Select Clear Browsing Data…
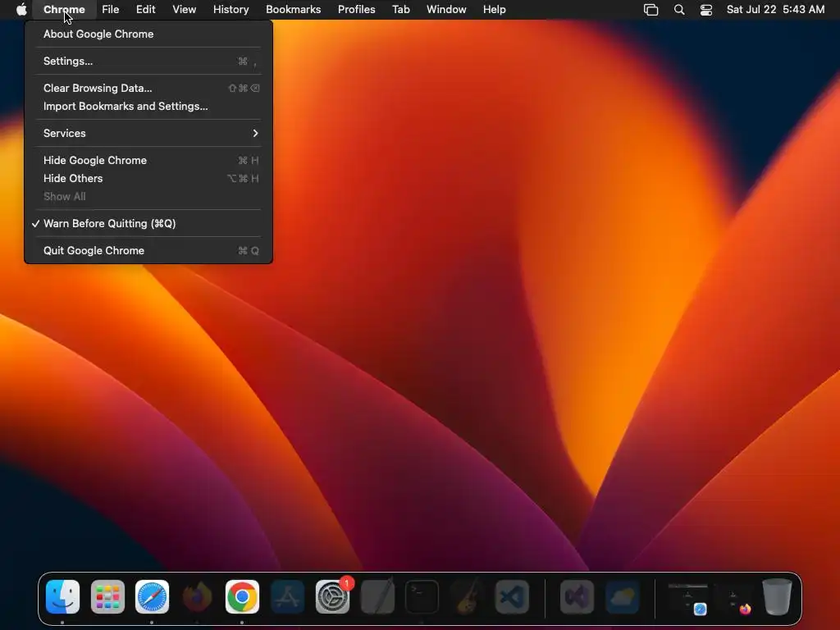This screenshot has height=630, width=840. coord(148,88)
